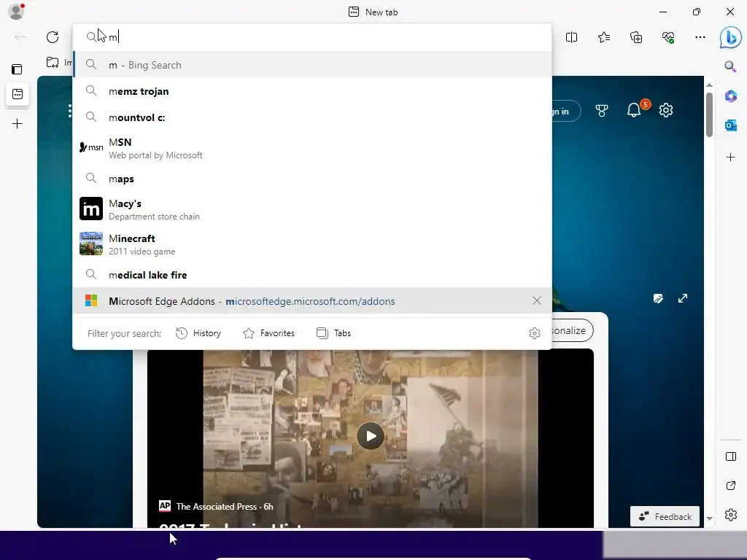Open the rewards trophy icon
747x560 pixels.
point(602,111)
